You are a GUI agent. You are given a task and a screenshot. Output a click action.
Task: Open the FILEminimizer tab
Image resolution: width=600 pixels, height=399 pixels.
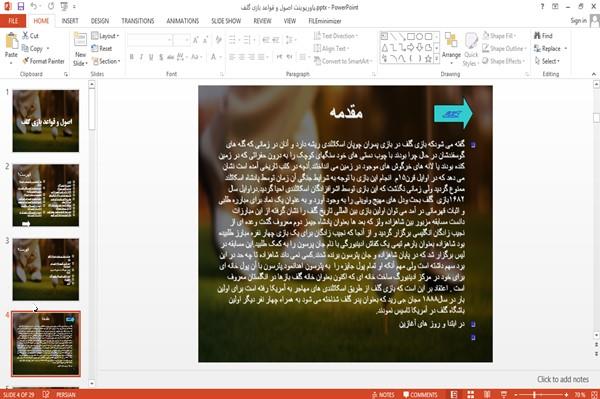(x=324, y=21)
